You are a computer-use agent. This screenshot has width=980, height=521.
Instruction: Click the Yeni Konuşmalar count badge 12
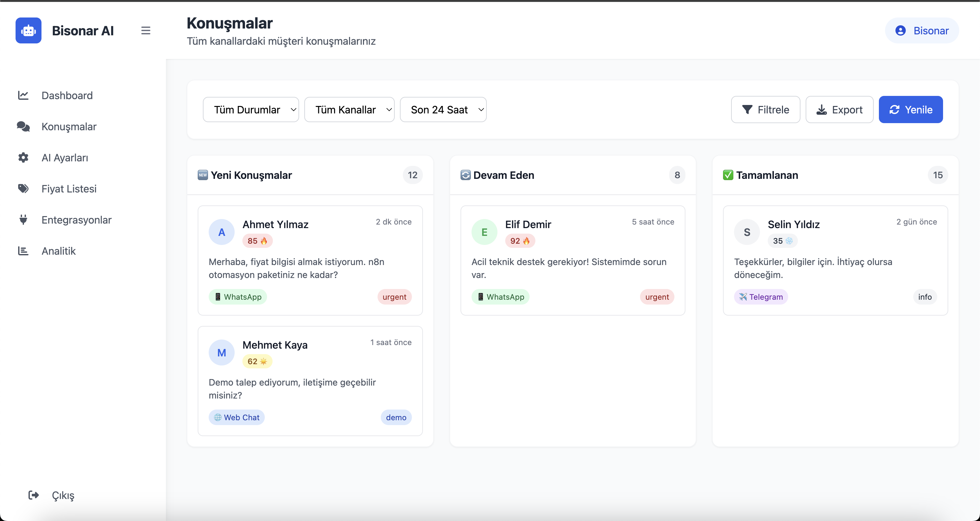pyautogui.click(x=413, y=175)
